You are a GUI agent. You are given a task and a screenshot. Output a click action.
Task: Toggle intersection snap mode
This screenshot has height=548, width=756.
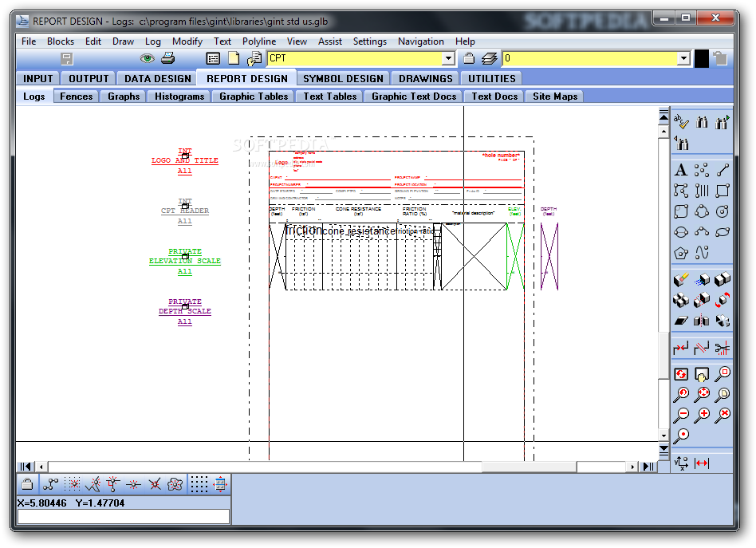pyautogui.click(x=154, y=484)
